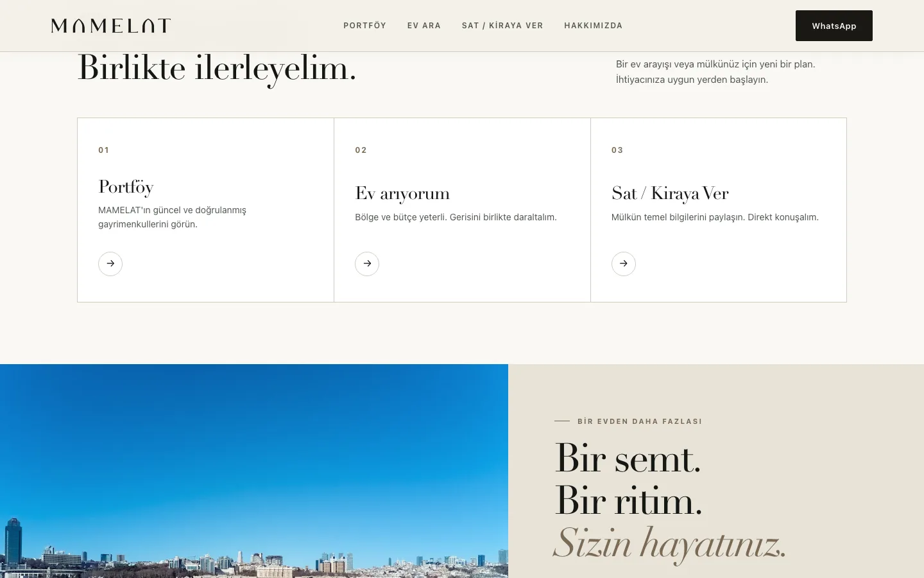Click the card number 03 label
Viewport: 924px width, 578px height.
[617, 150]
